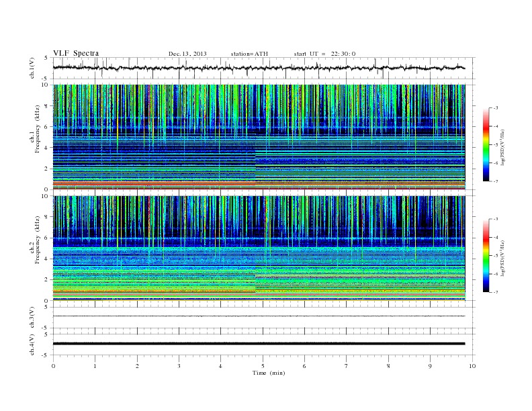Image resolution: width=532 pixels, height=411 pixels.
Task: Click the '7' tick on time axis
Action: click(x=347, y=366)
